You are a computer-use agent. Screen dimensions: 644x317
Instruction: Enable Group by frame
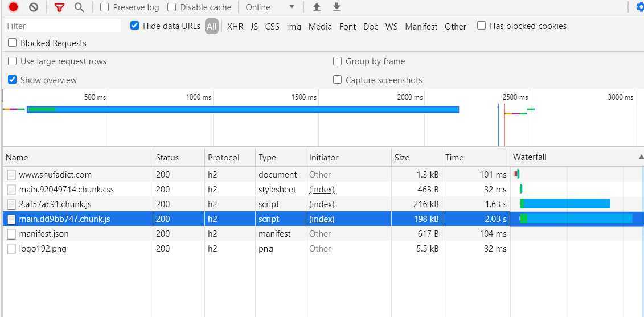(337, 61)
